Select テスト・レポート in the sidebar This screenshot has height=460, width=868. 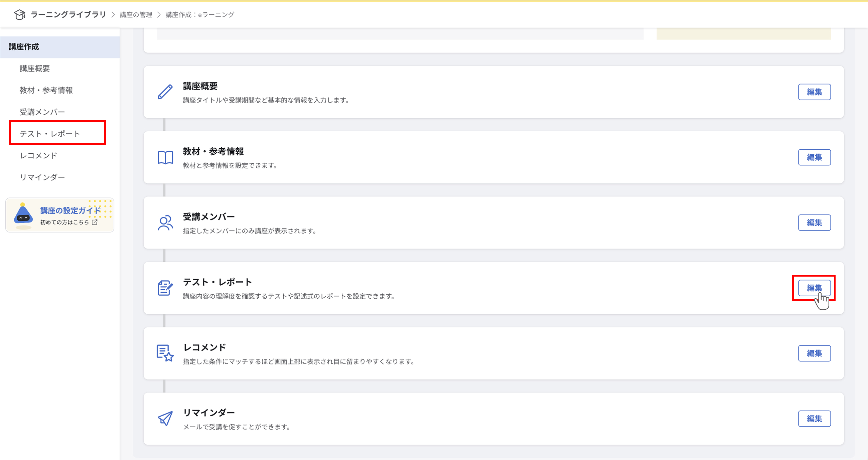(x=50, y=133)
